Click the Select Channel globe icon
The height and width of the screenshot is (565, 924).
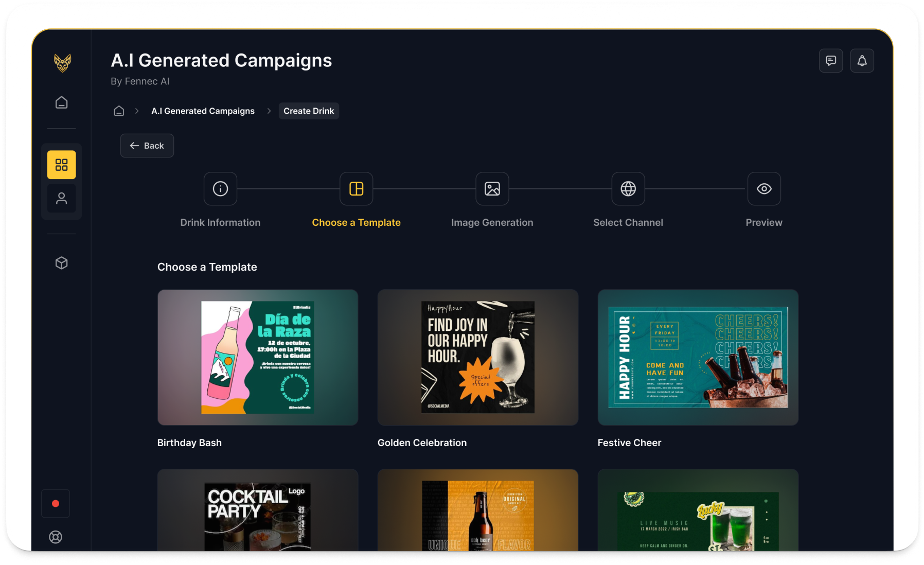click(x=628, y=189)
